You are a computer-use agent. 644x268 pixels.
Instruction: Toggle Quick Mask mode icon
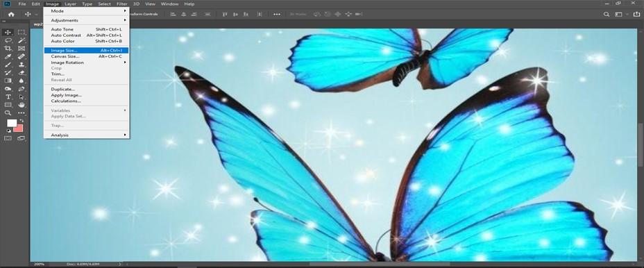coord(8,139)
